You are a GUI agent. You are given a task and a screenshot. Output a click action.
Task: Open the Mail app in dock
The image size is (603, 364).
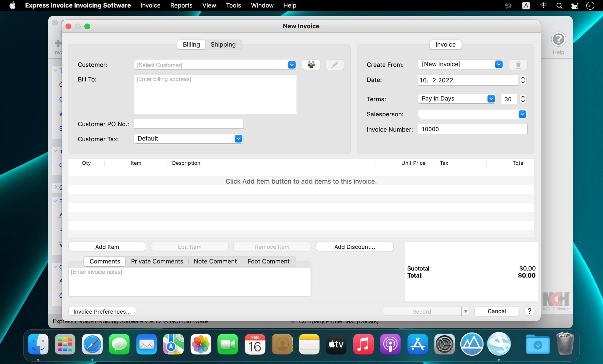pos(146,344)
